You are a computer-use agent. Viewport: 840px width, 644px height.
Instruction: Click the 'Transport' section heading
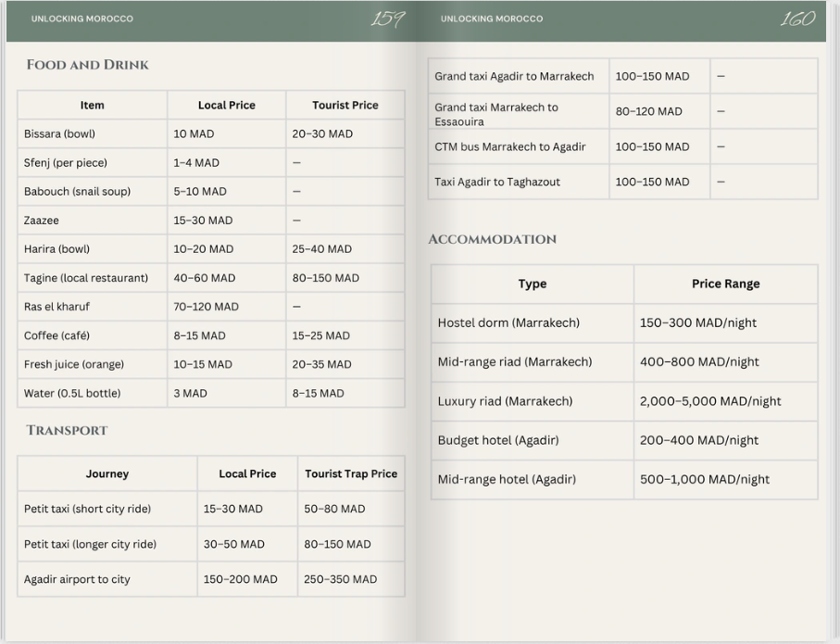67,431
